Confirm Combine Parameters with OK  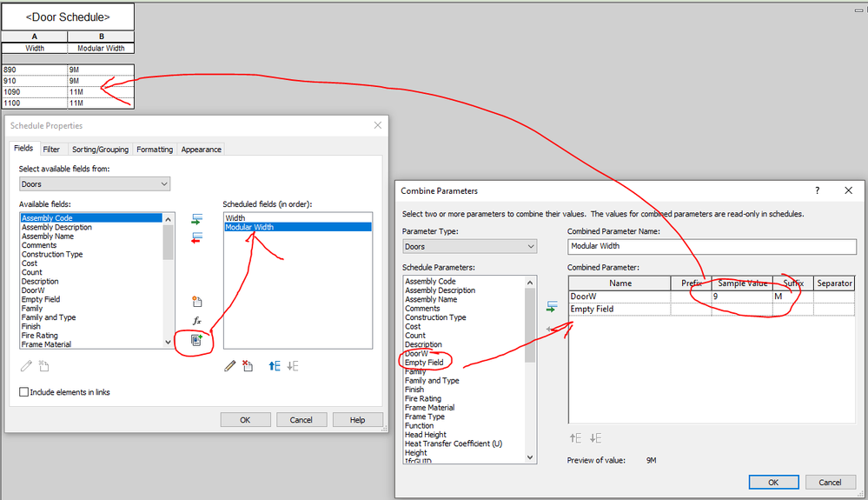(x=773, y=483)
